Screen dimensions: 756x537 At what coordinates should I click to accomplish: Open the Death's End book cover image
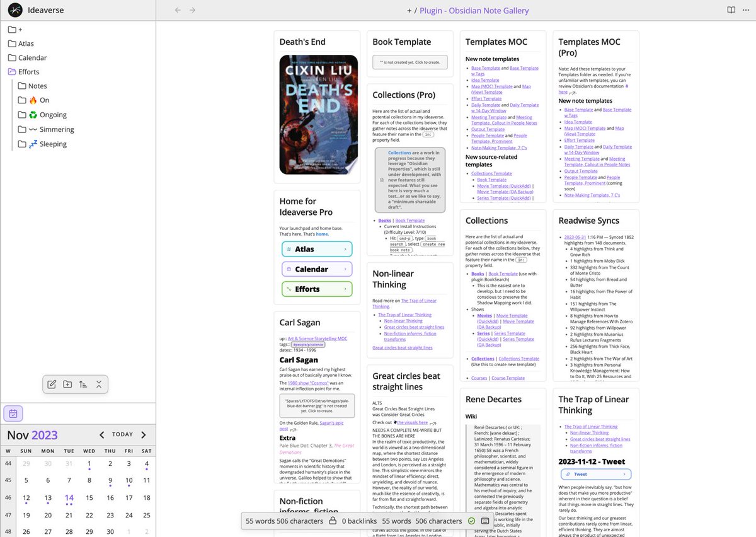(x=318, y=115)
